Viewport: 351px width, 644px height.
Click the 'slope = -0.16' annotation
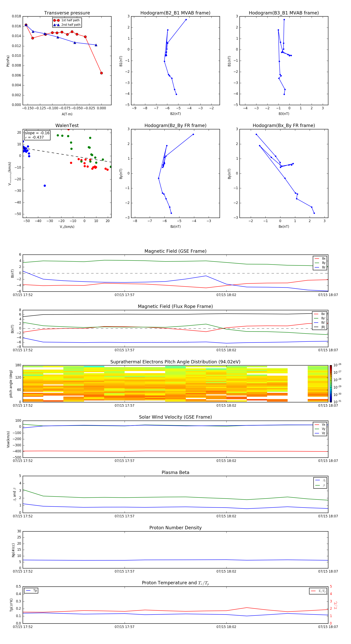coord(37,133)
